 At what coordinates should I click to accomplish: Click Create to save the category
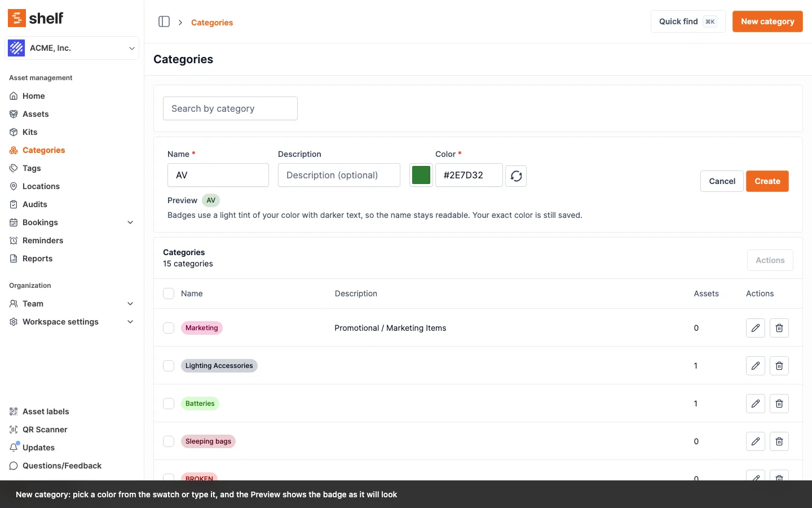tap(767, 181)
